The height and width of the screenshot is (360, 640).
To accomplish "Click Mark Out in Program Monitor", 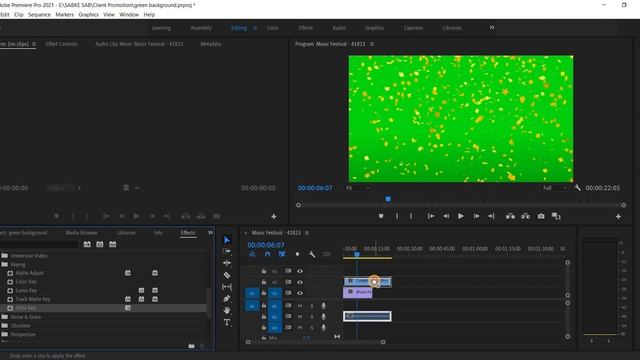I will click(411, 216).
